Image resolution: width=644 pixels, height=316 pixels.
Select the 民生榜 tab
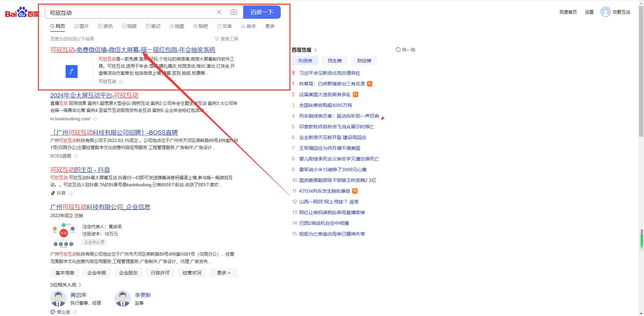[335, 61]
